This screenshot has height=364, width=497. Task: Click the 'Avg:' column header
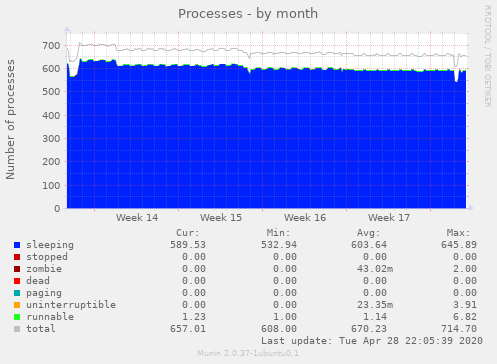click(369, 233)
